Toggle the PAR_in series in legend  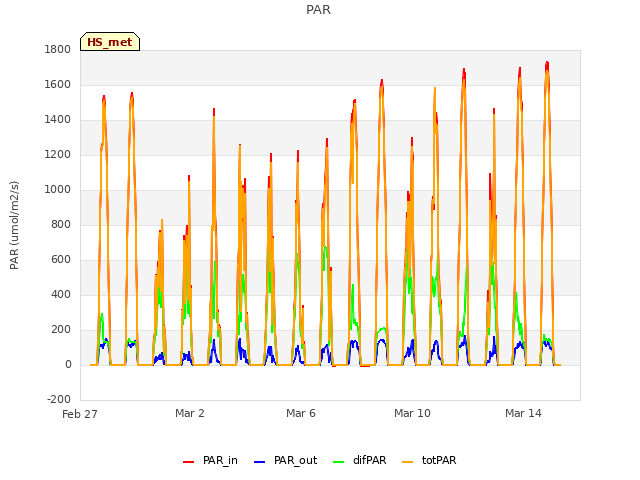tap(211, 460)
